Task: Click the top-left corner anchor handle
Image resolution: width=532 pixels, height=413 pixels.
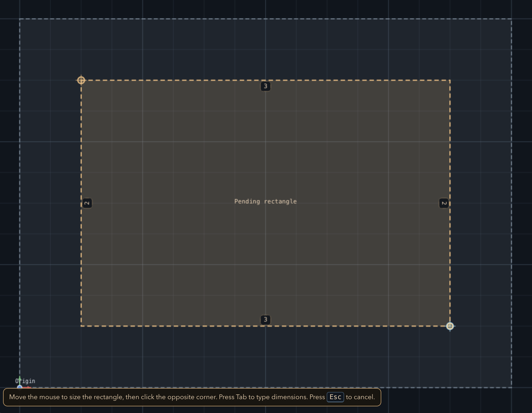Action: pos(81,80)
